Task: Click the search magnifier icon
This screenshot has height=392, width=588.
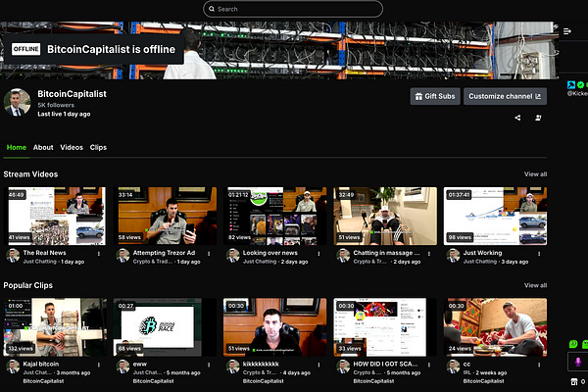Action: pyautogui.click(x=212, y=9)
